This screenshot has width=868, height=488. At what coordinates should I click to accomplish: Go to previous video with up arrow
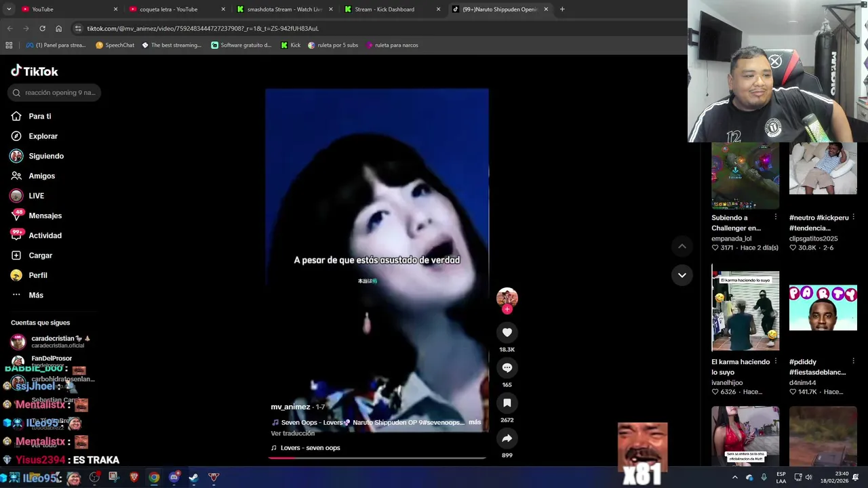pyautogui.click(x=682, y=247)
